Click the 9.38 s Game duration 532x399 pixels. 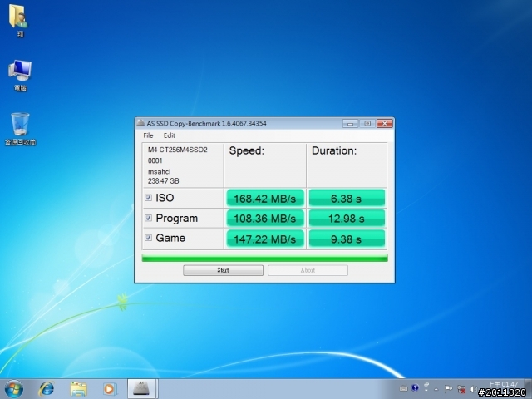(x=347, y=239)
